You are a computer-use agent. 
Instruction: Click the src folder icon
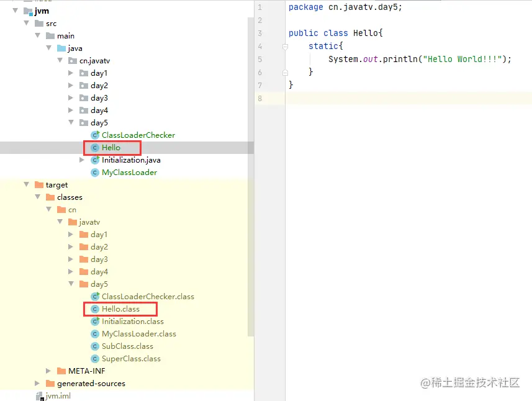pos(39,24)
